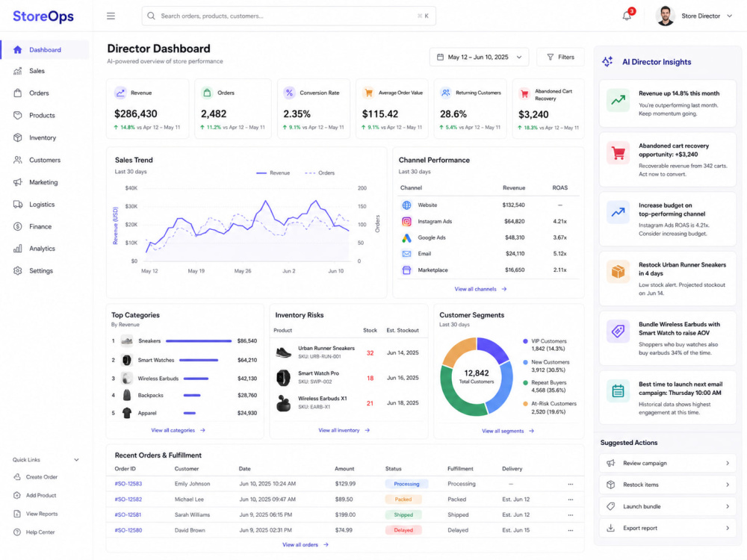Click the View all channels link
Viewport: 747px width, 560px height.
[480, 289]
